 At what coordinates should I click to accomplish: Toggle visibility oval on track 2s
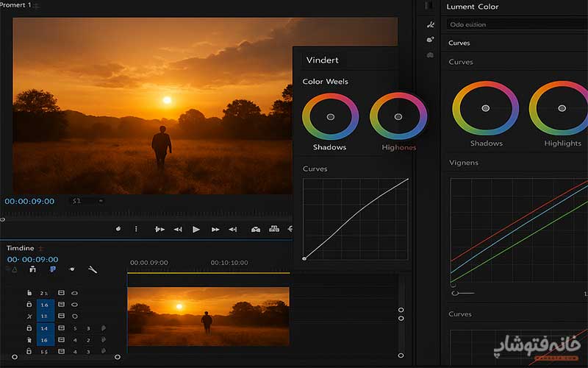[75, 293]
